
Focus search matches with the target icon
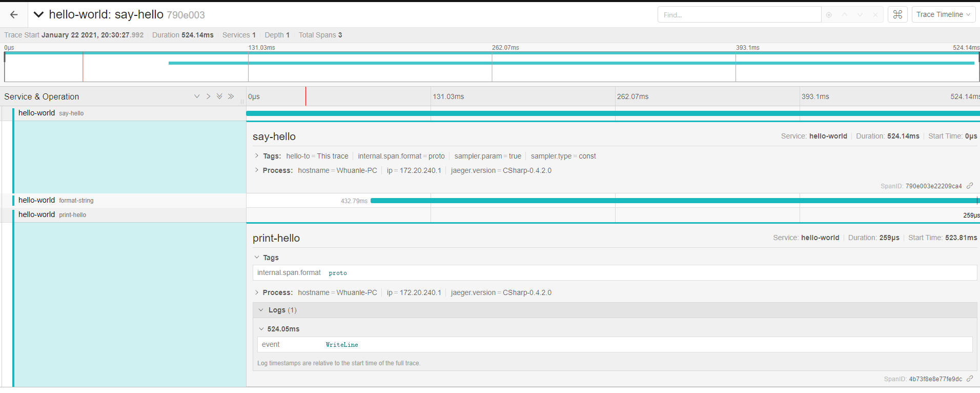coord(829,15)
